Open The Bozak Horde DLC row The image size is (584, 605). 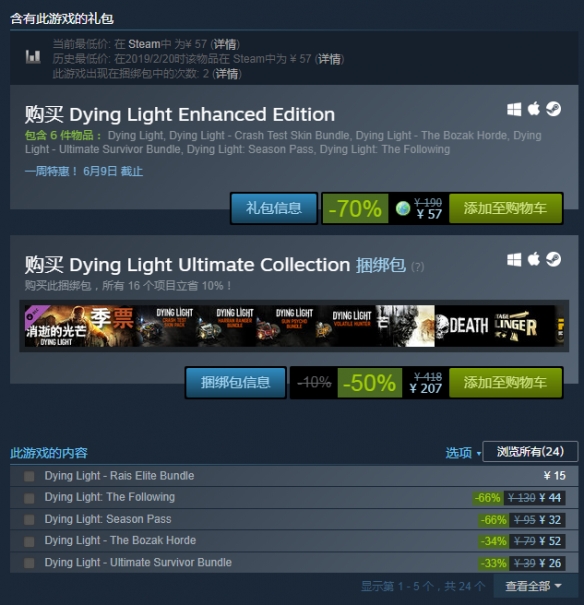click(294, 541)
